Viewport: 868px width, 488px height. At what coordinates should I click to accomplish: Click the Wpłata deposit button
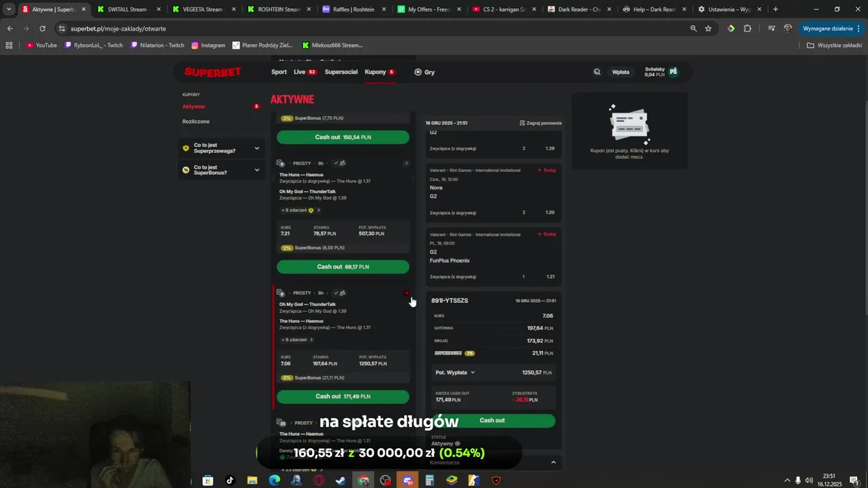click(620, 72)
